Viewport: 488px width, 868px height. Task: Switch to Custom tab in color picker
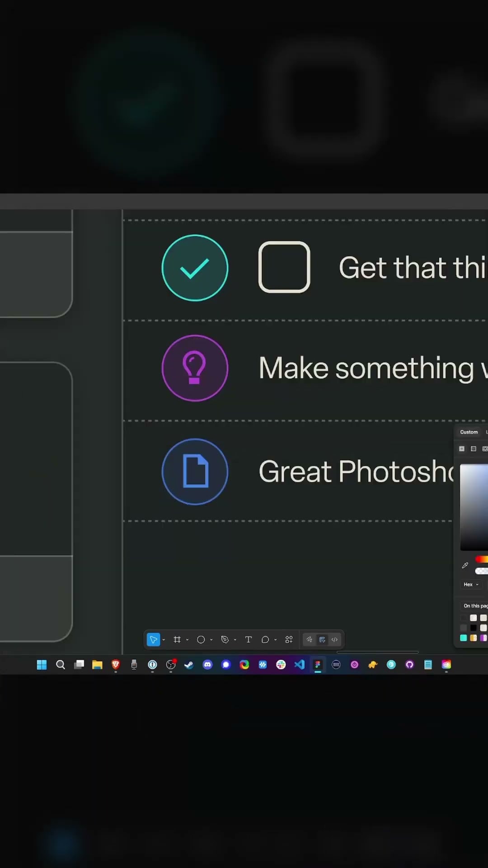469,432
